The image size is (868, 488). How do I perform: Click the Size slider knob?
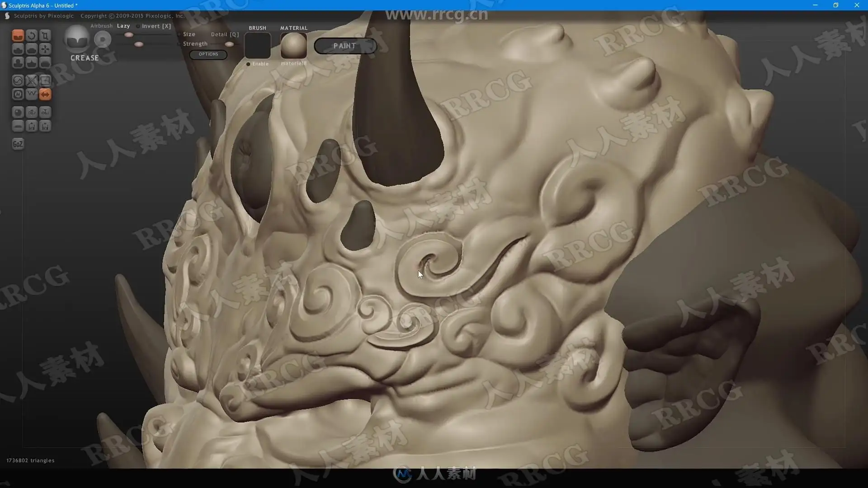click(x=129, y=35)
